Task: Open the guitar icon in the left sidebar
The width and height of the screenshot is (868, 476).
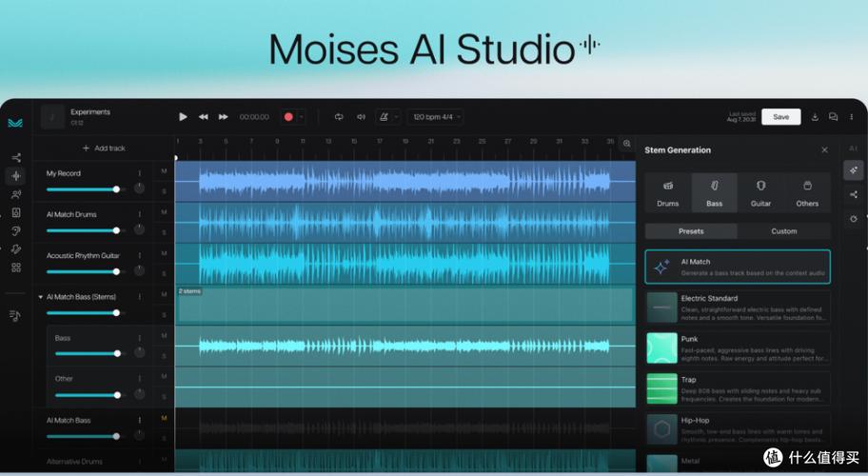Action: pyautogui.click(x=16, y=249)
